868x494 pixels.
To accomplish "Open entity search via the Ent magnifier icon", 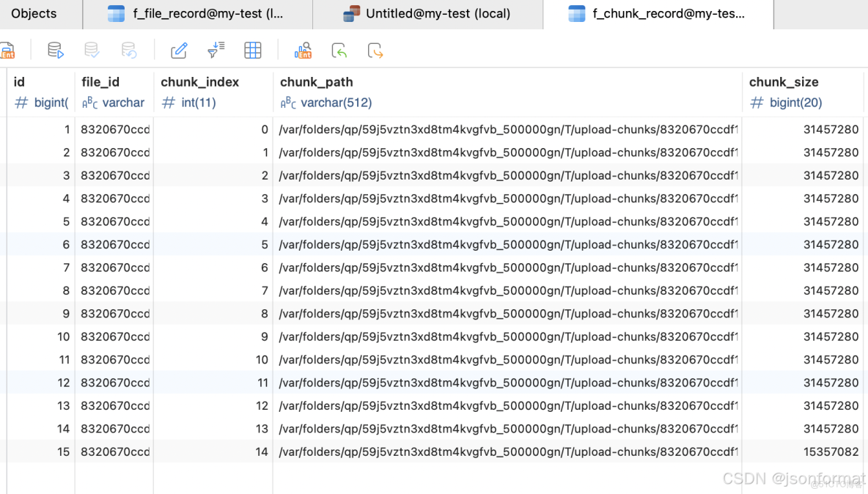I will point(304,50).
